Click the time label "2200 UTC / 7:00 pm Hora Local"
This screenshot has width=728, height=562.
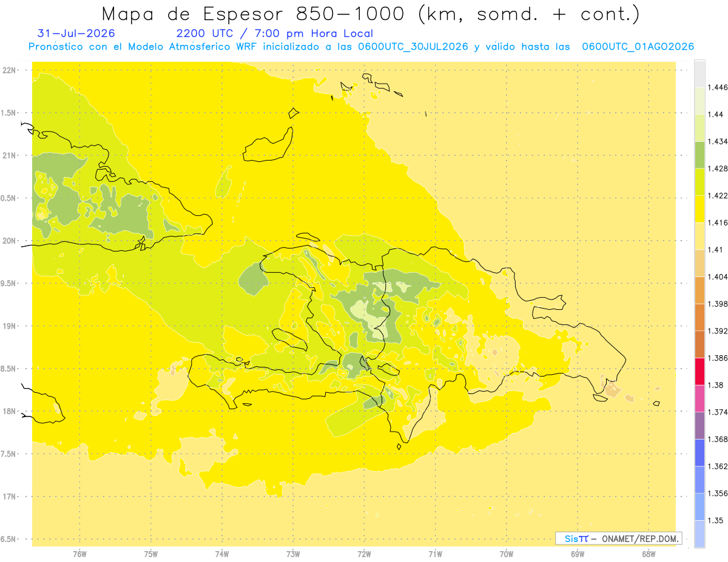coord(275,34)
